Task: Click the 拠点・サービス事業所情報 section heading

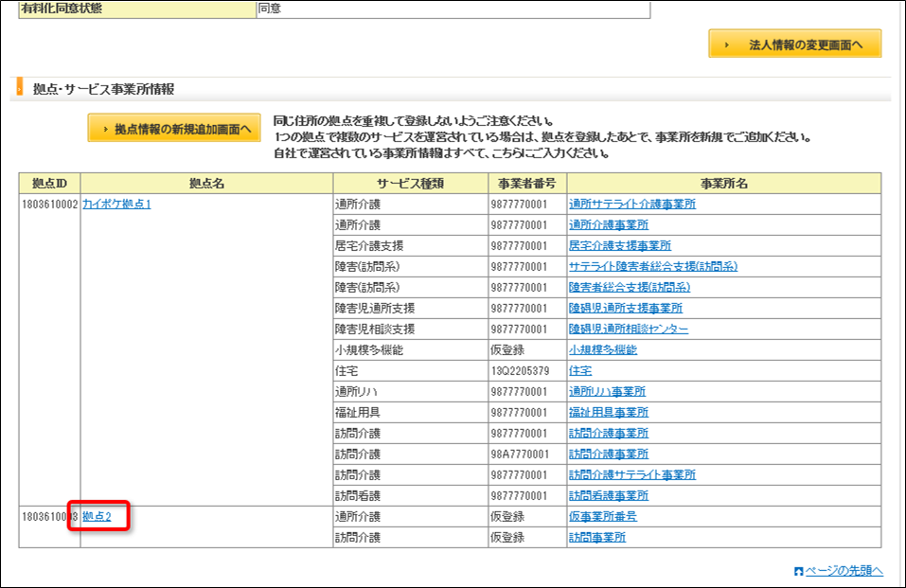Action: point(104,89)
